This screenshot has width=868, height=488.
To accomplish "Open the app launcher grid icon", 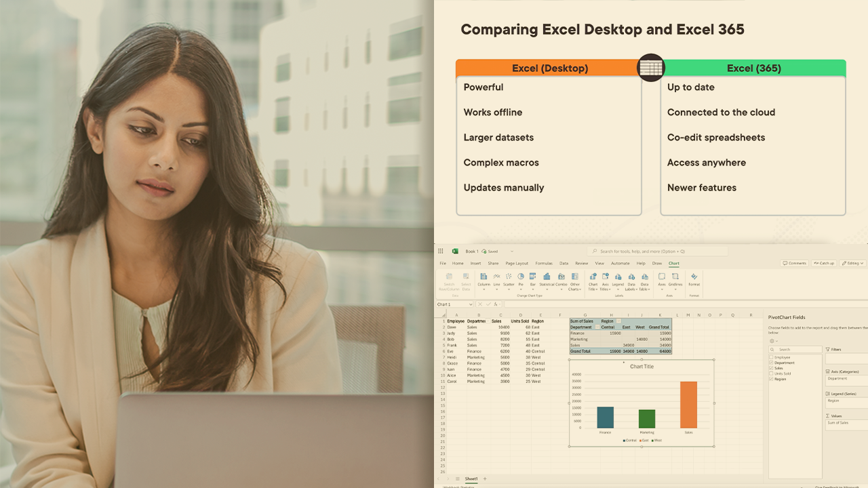I will pos(441,251).
